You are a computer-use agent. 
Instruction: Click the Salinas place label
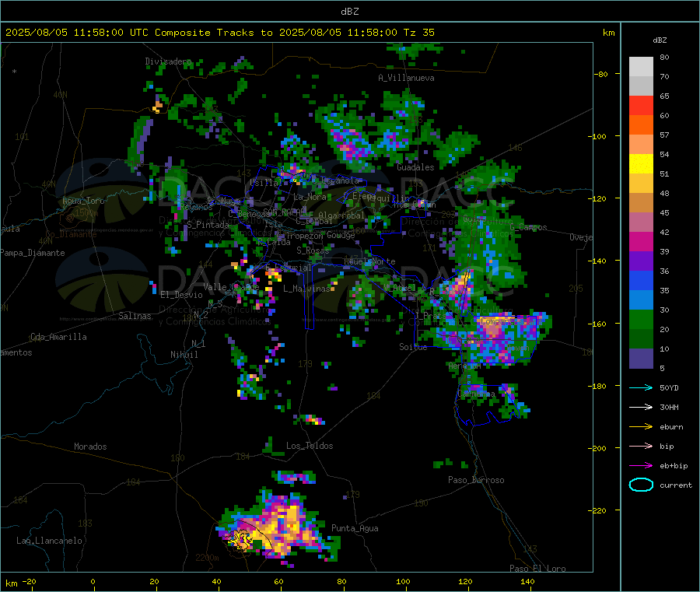pos(135,316)
